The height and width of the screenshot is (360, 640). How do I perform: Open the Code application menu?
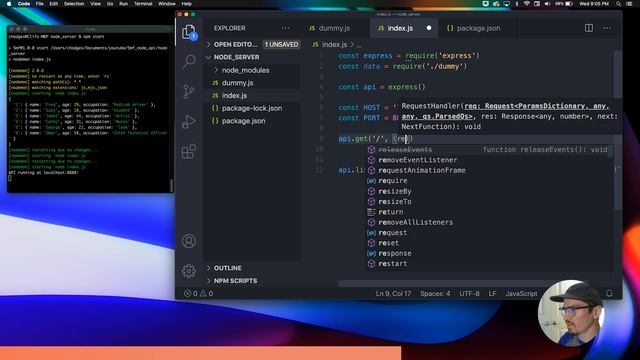(24, 4)
